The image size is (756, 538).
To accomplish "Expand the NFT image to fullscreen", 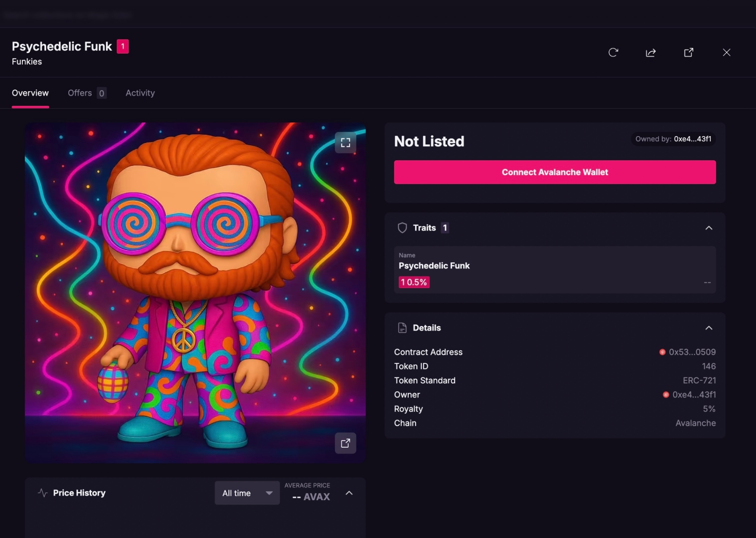I will pyautogui.click(x=345, y=142).
